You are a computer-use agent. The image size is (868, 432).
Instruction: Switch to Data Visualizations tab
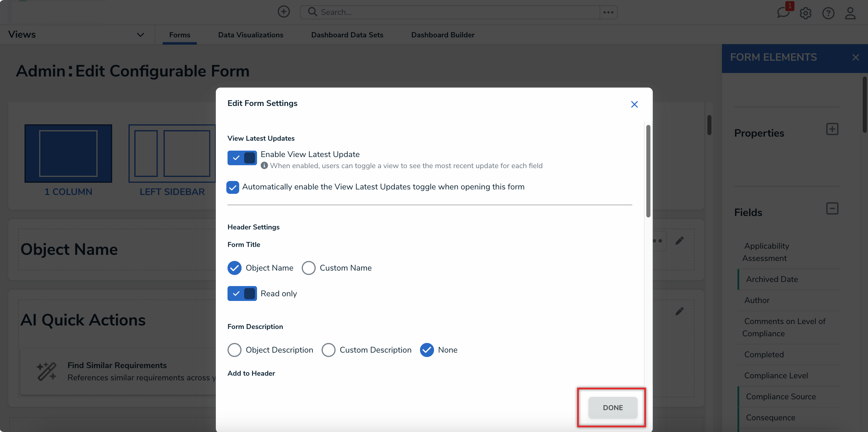click(250, 35)
